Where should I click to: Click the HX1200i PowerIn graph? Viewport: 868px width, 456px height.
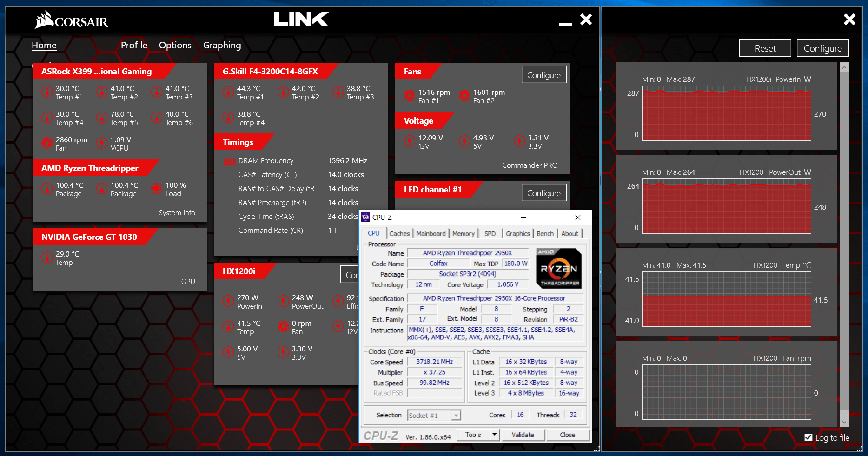[727, 113]
